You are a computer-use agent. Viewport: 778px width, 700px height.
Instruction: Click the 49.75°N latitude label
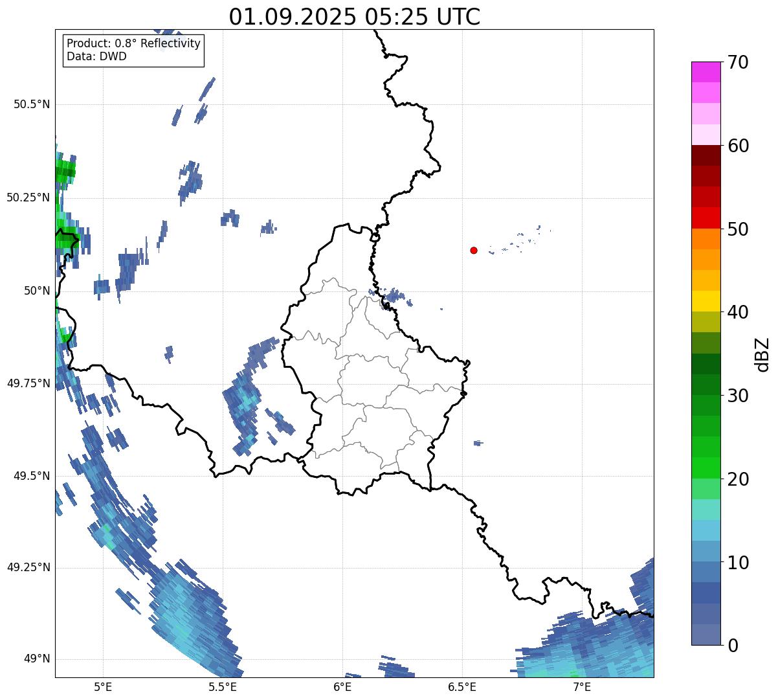point(28,383)
